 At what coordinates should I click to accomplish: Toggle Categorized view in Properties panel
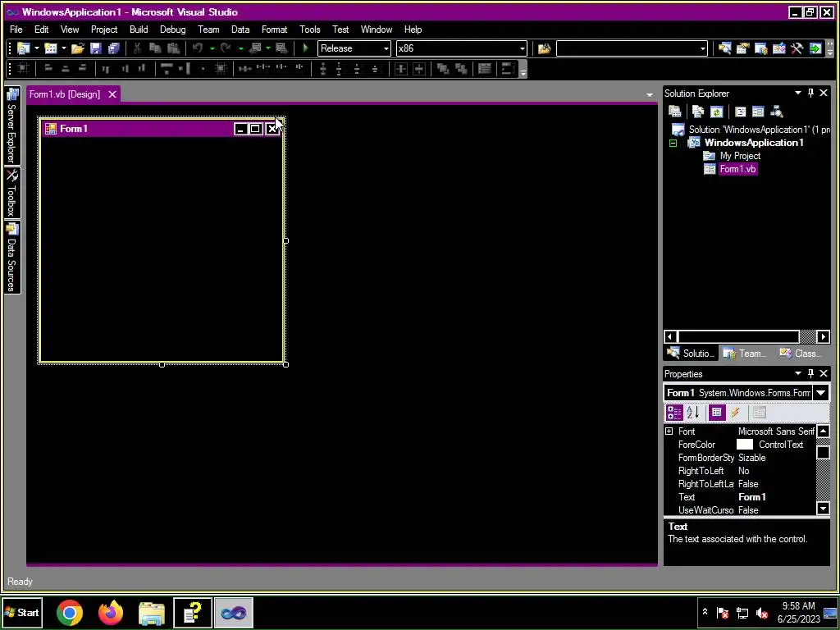point(674,412)
